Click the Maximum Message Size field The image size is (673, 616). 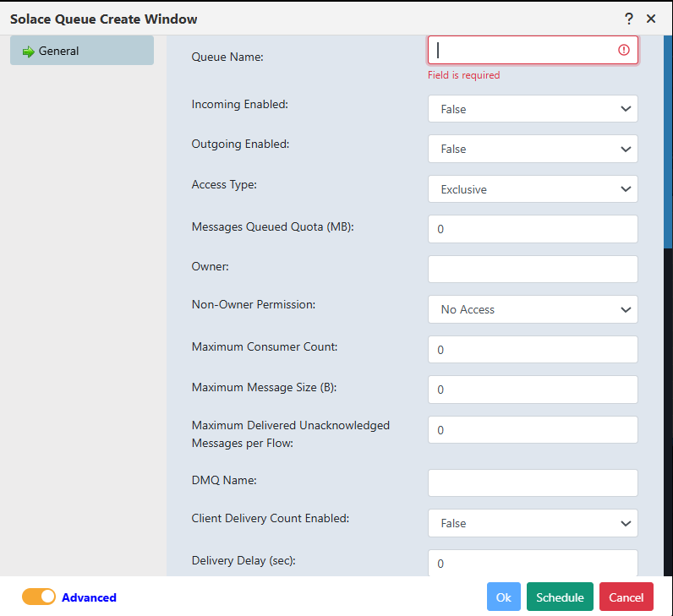pyautogui.click(x=533, y=390)
